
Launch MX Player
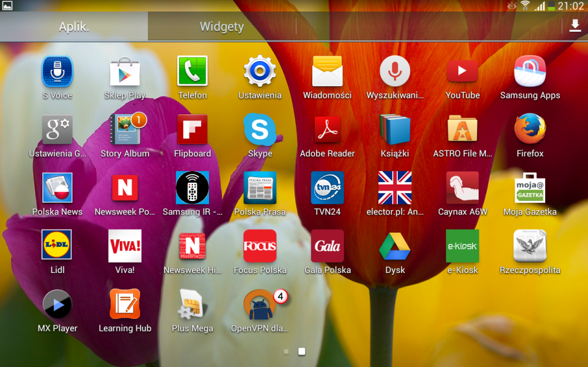57,304
